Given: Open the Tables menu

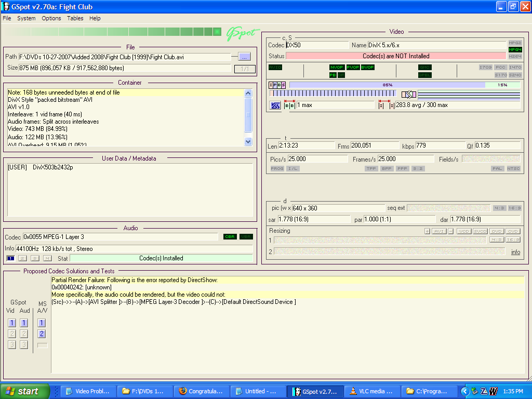Looking at the screenshot, I should 75,18.
